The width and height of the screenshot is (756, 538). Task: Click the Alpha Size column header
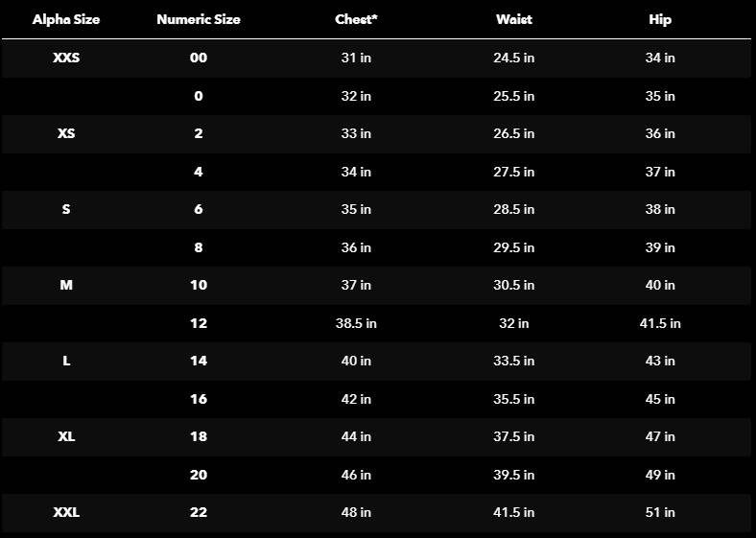tap(66, 19)
